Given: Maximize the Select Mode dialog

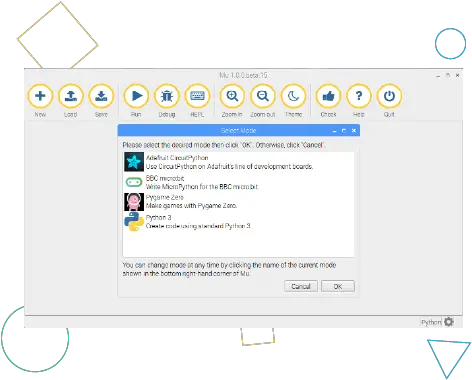Looking at the screenshot, I should 344,131.
